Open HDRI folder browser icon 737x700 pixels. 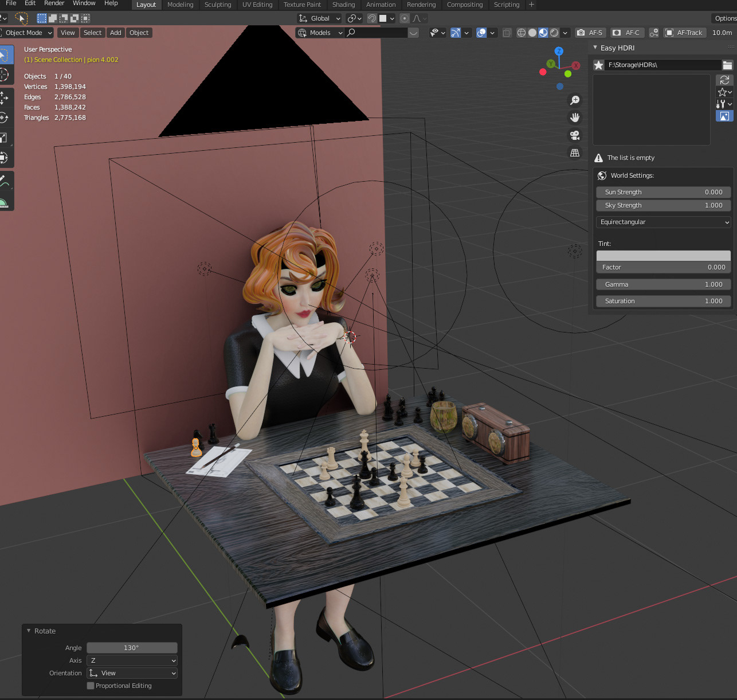click(x=727, y=65)
